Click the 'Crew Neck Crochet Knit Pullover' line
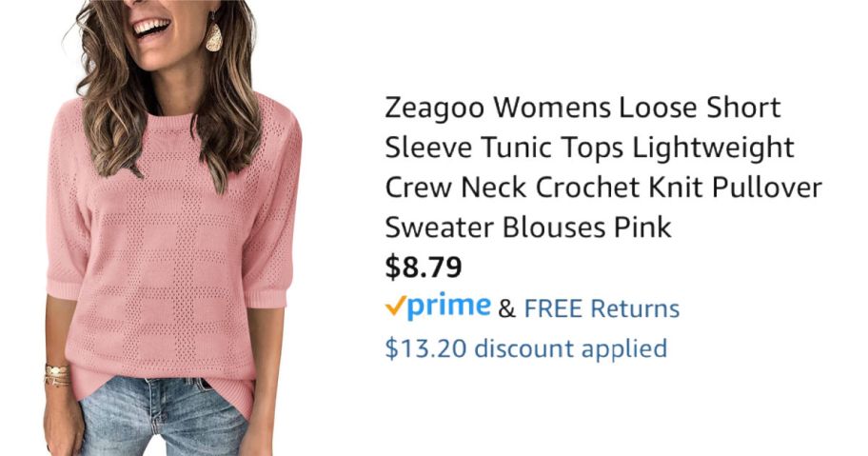The image size is (868, 456). 603,187
